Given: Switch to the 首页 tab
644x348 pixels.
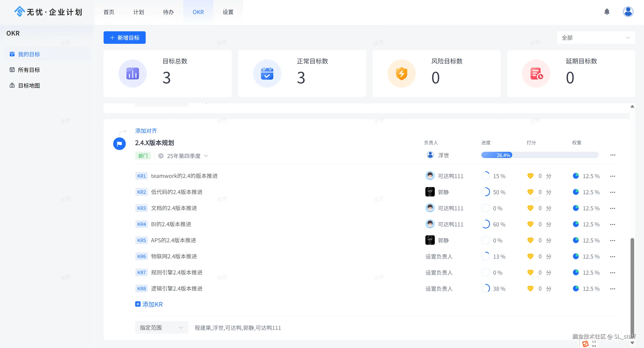Looking at the screenshot, I should [109, 12].
